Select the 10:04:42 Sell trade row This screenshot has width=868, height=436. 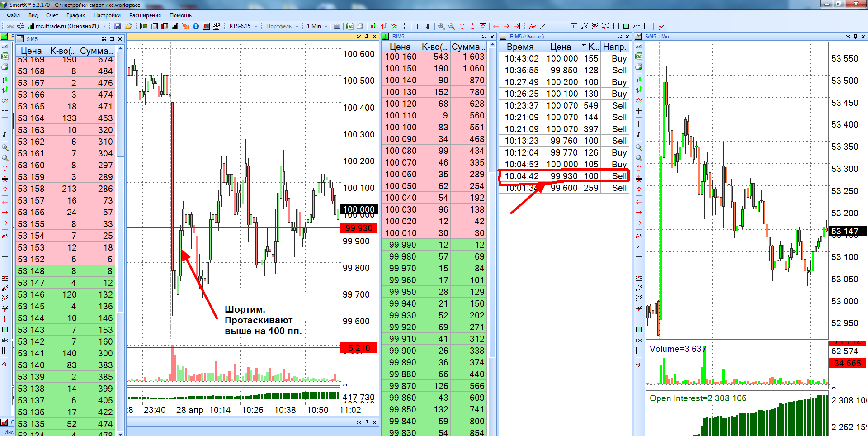564,176
